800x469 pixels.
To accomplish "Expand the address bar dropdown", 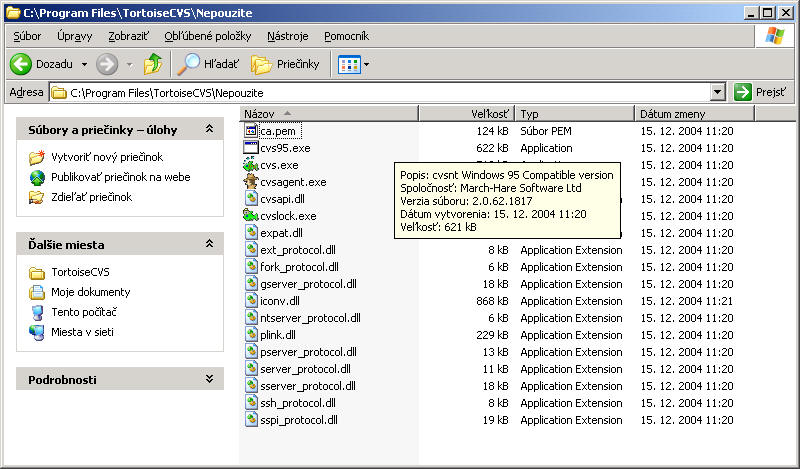I will point(718,92).
